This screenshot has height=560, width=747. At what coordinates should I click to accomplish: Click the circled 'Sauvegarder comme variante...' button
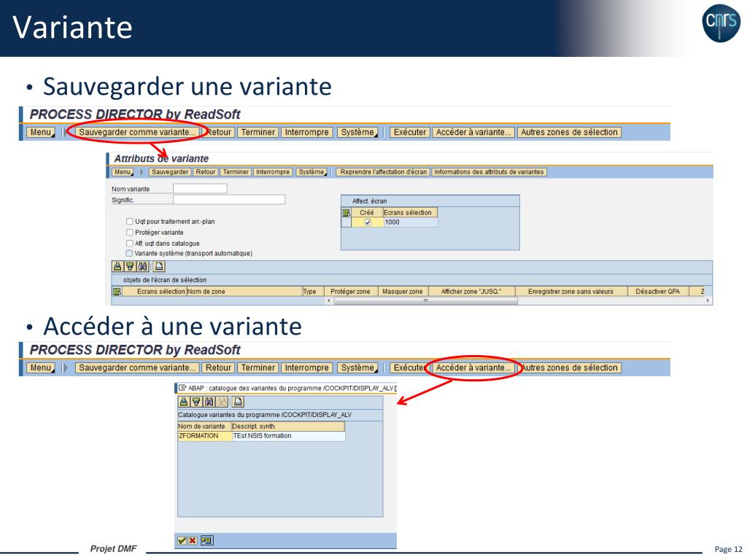(137, 133)
